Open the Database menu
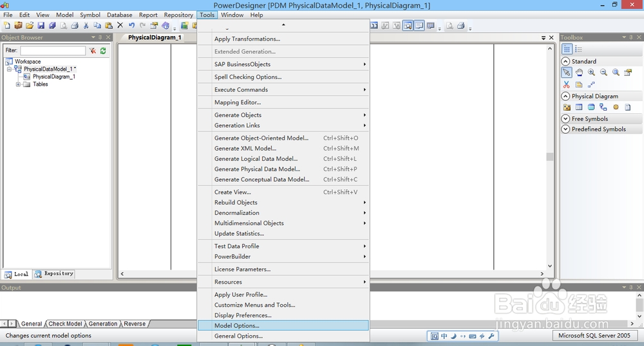This screenshot has width=644, height=346. click(120, 15)
